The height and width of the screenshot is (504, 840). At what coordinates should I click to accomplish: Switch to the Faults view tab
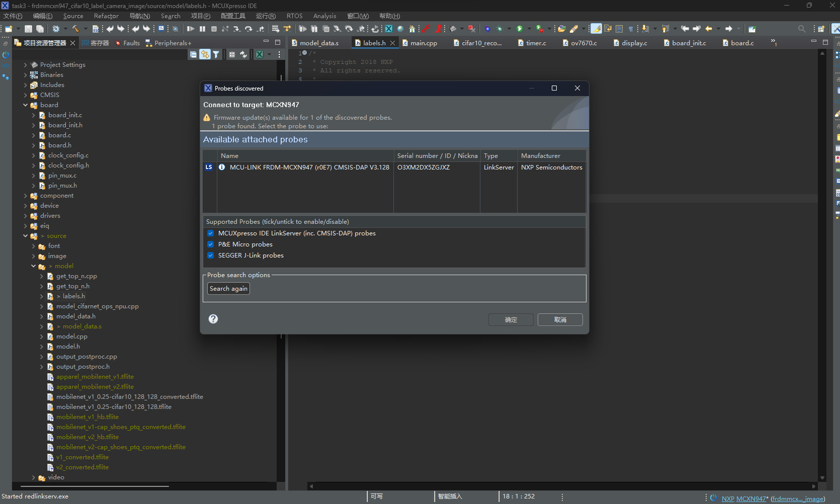(128, 43)
